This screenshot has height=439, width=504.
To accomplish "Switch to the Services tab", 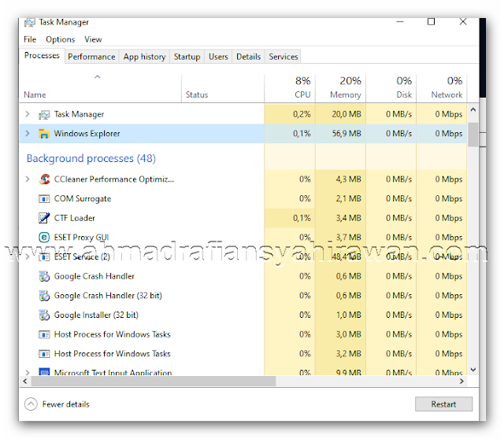I will [283, 57].
